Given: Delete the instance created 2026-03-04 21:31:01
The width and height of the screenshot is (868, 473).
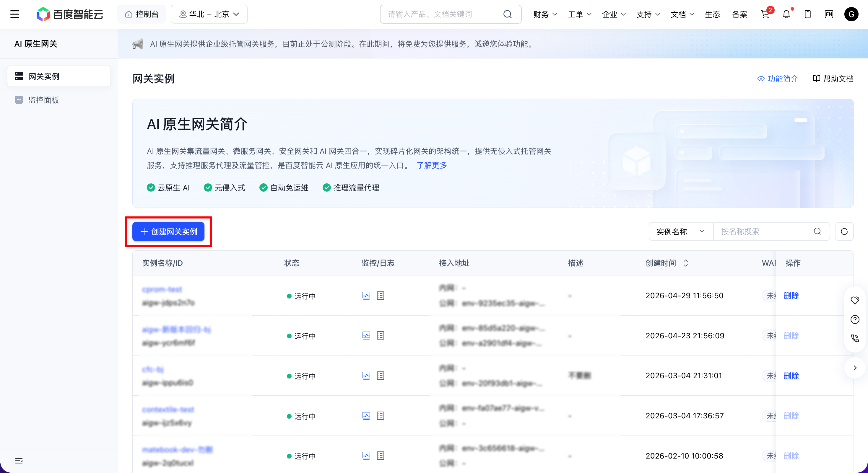Looking at the screenshot, I should 791,376.
